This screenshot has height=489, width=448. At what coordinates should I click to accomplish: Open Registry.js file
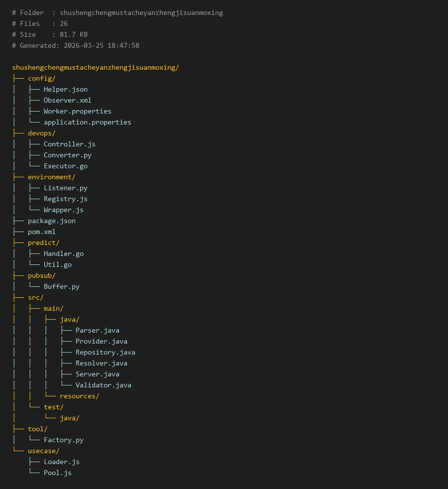click(x=65, y=199)
